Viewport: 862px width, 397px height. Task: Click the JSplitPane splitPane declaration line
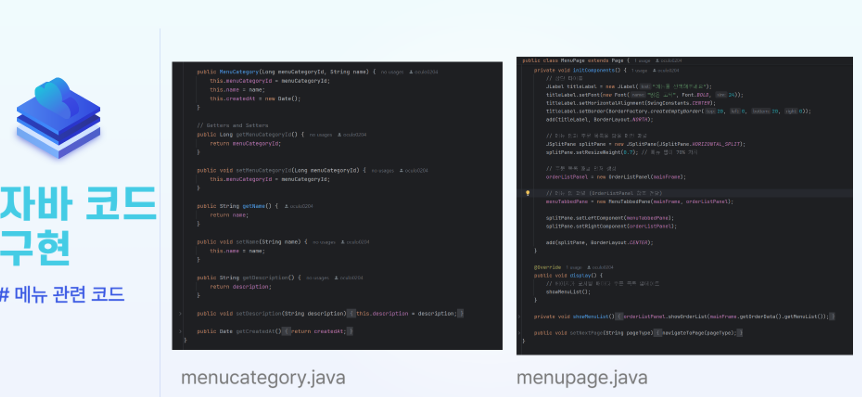pyautogui.click(x=646, y=144)
